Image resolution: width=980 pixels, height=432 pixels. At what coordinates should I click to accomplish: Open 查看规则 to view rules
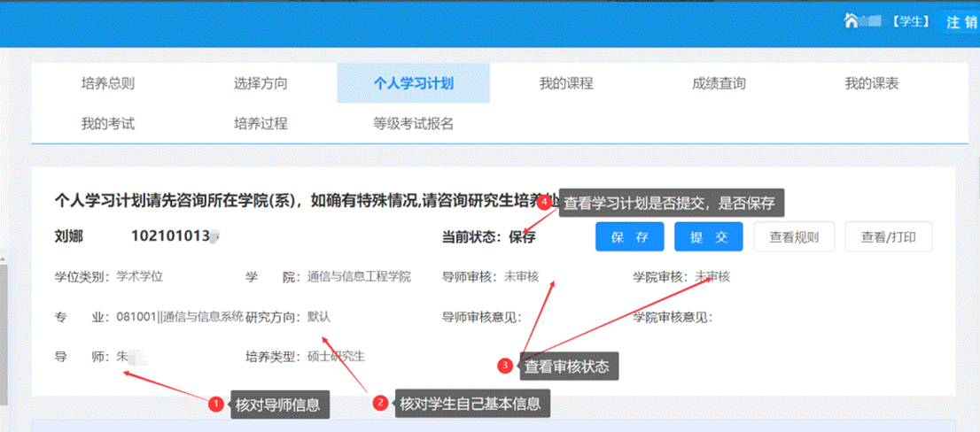794,237
